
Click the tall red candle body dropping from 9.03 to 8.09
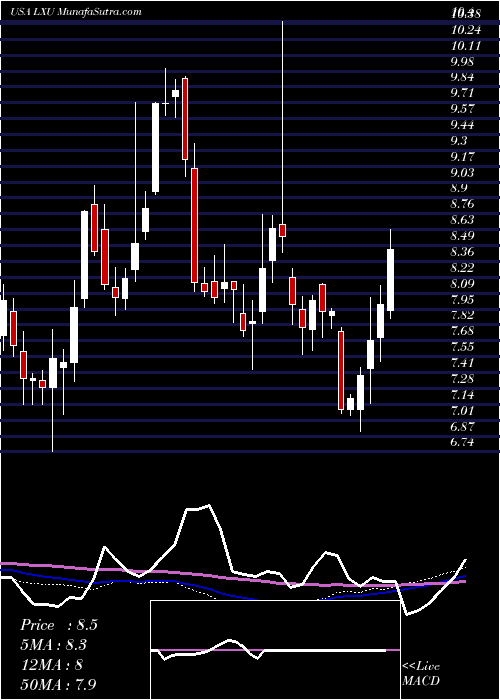tap(195, 225)
